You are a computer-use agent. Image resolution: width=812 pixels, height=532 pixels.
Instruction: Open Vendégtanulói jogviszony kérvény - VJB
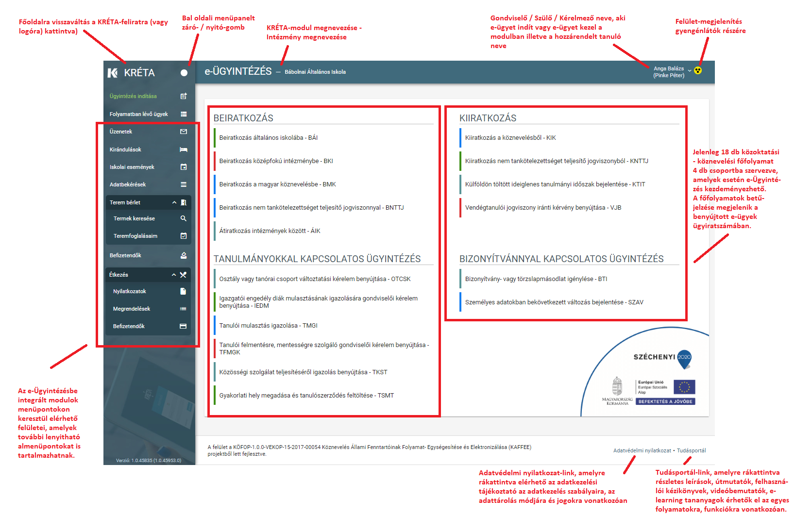coord(543,208)
